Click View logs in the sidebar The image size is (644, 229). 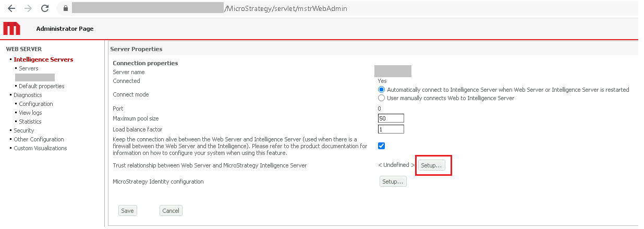pyautogui.click(x=30, y=113)
